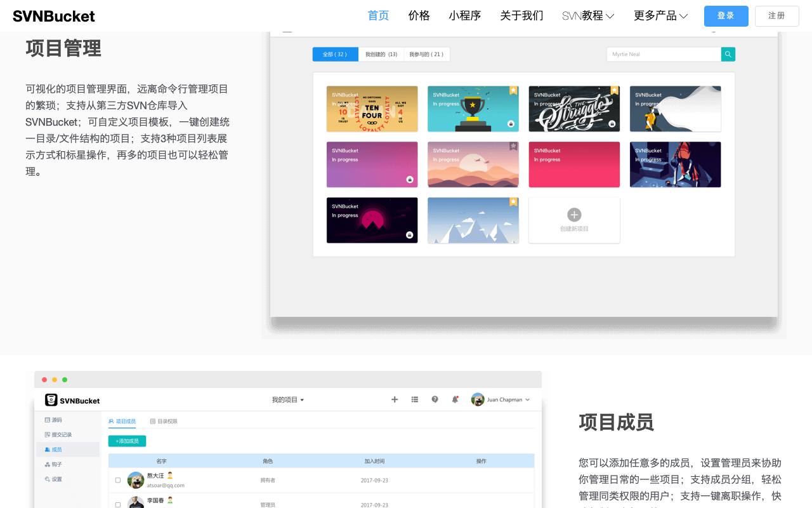Select the 我参与的 (21) tab
The width and height of the screenshot is (812, 508).
[426, 55]
